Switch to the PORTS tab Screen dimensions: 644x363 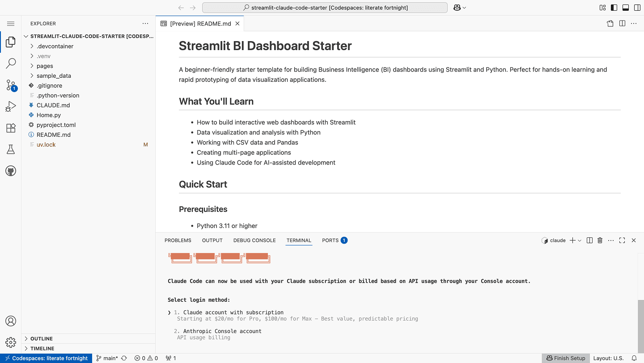click(330, 241)
